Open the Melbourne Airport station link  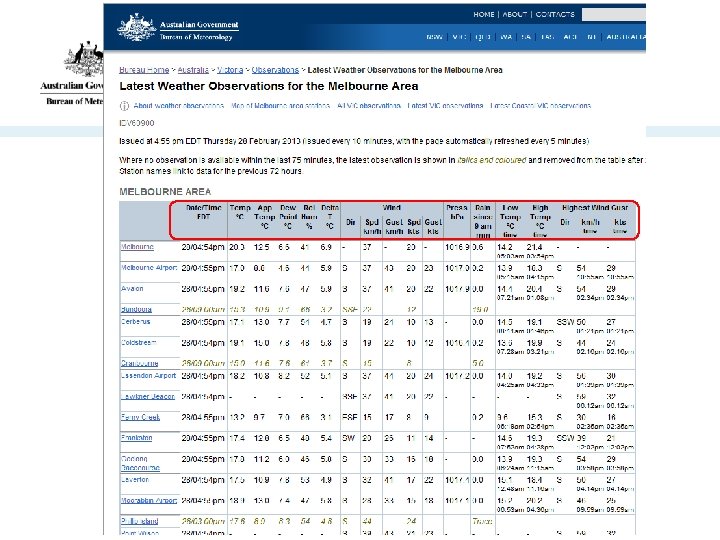pyautogui.click(x=149, y=268)
